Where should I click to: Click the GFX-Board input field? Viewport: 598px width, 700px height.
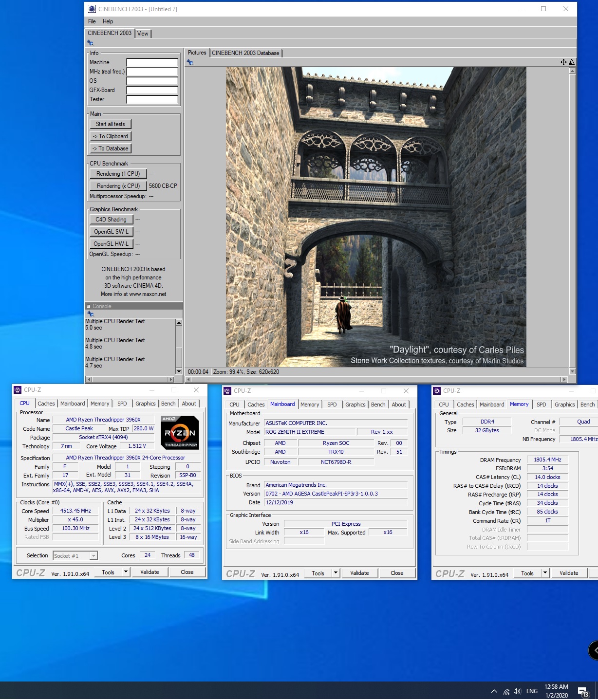point(152,90)
